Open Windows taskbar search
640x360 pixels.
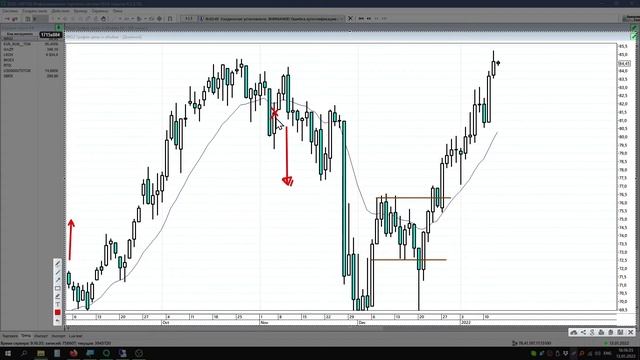pyautogui.click(x=24, y=353)
